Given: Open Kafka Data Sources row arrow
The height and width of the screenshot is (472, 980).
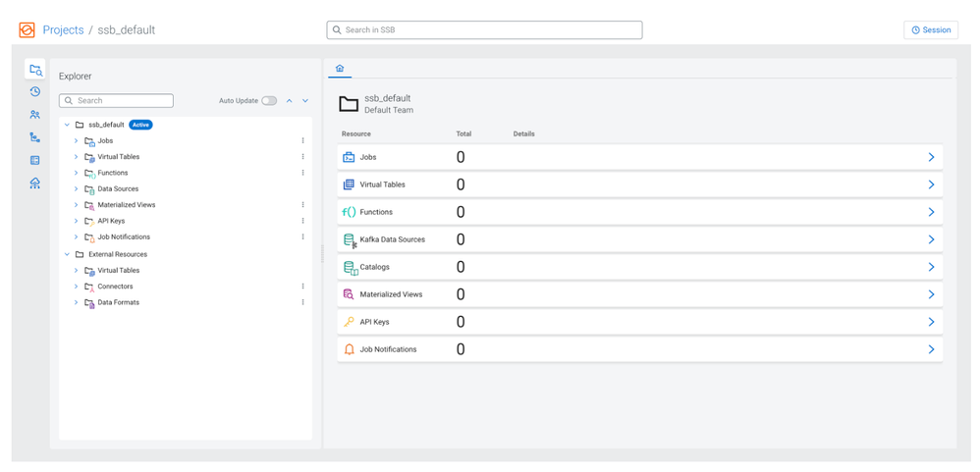Looking at the screenshot, I should pyautogui.click(x=931, y=239).
